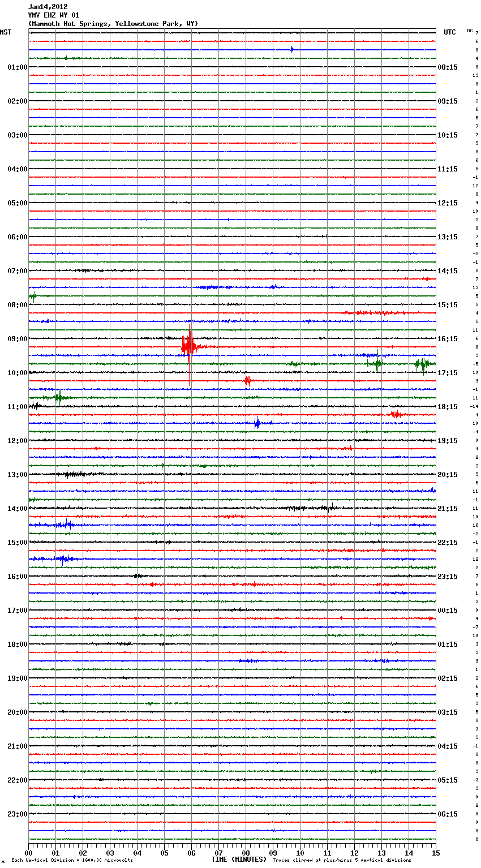Click the 08:15 UTC time label

point(448,67)
